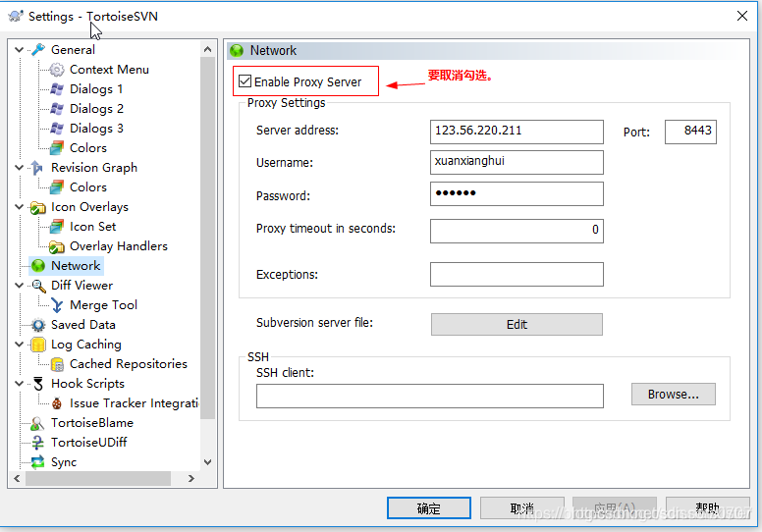Click the tree vertical scrollbar thumb
This screenshot has width=762, height=532.
(207, 238)
